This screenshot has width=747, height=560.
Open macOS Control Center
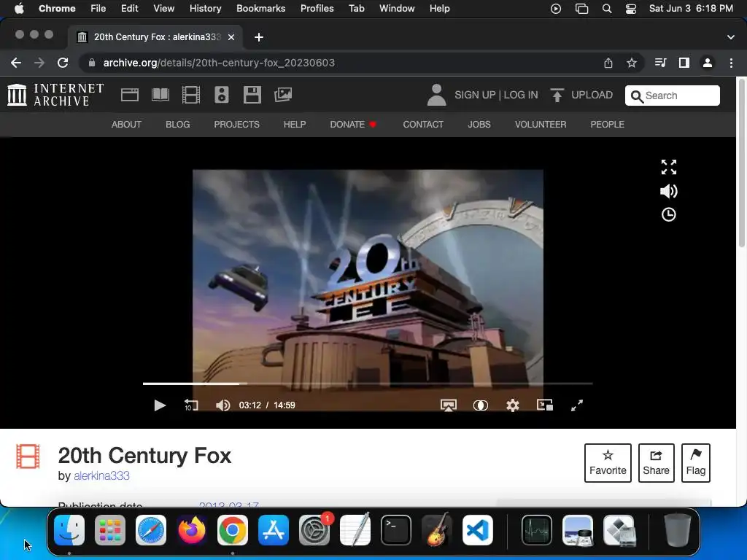(631, 9)
